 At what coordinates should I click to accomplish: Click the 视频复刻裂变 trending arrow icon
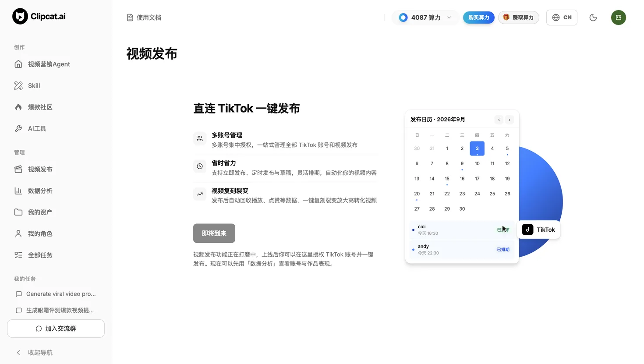[x=200, y=194]
